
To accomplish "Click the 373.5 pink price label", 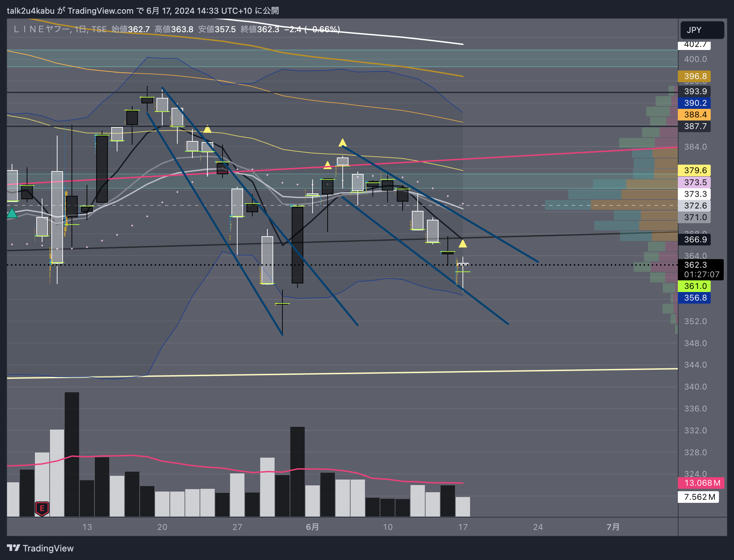I will tap(694, 182).
